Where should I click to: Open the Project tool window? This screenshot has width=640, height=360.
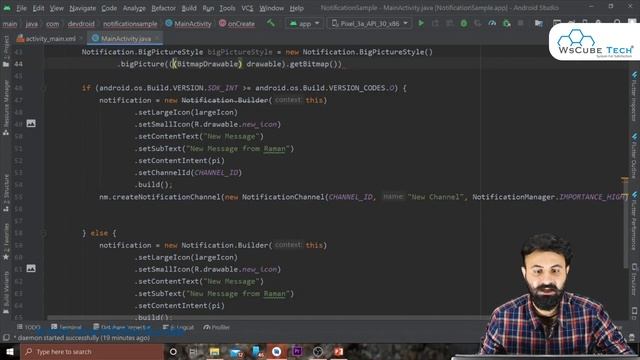[6, 51]
